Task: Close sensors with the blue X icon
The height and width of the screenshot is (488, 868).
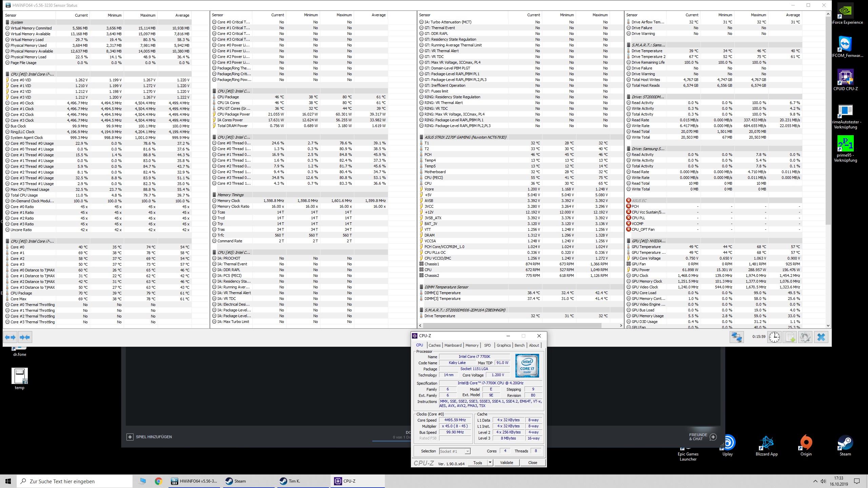Action: pyautogui.click(x=821, y=337)
